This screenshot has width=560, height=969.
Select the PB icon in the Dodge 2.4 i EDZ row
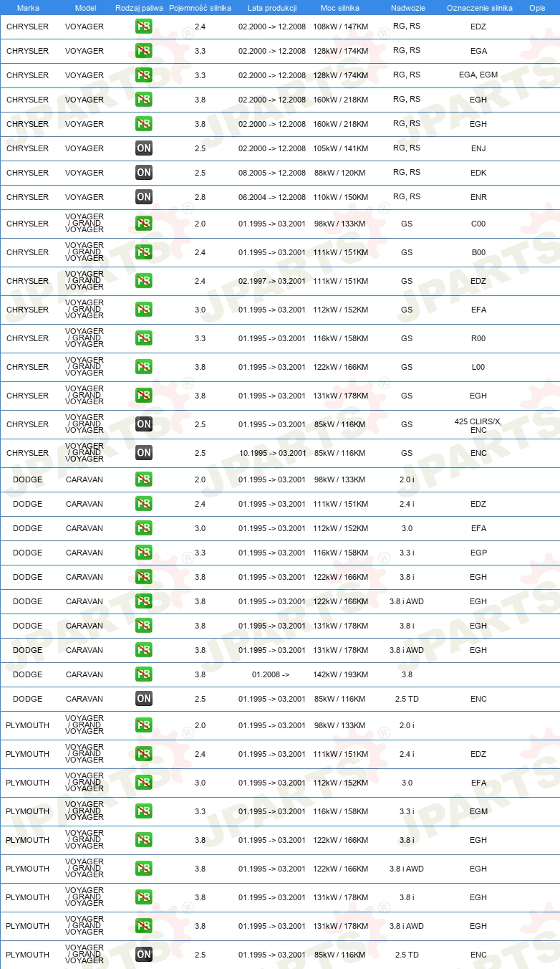[x=144, y=504]
